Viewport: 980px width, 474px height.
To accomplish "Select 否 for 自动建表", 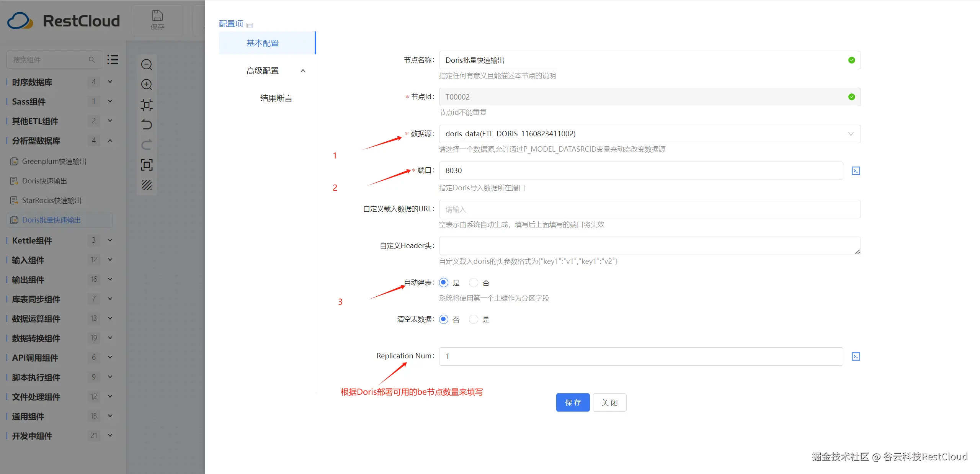I will coord(474,283).
